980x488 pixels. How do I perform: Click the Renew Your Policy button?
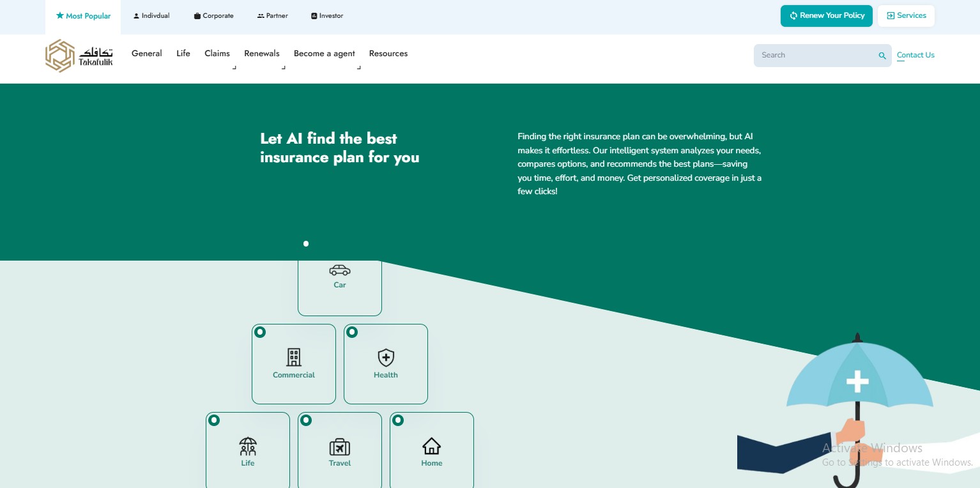pyautogui.click(x=827, y=16)
